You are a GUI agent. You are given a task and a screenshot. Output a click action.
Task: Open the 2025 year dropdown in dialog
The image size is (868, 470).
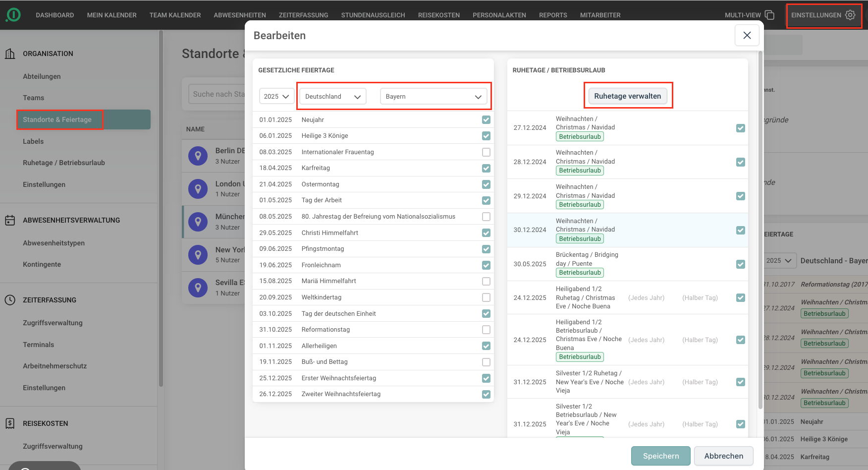pyautogui.click(x=276, y=96)
